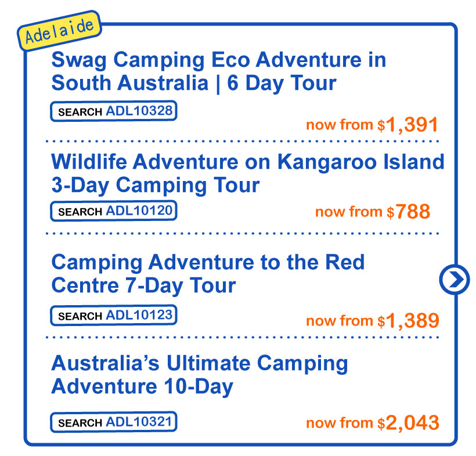
Task: Click the now from $1,389 price
Action: point(372,321)
